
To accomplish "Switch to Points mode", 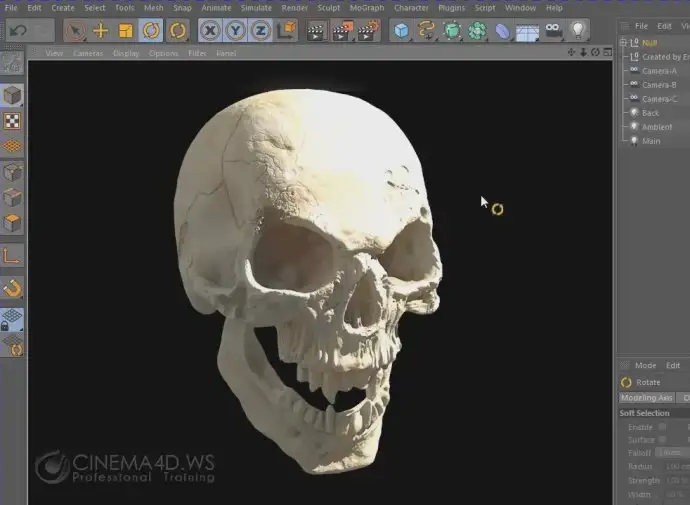I will [x=12, y=172].
